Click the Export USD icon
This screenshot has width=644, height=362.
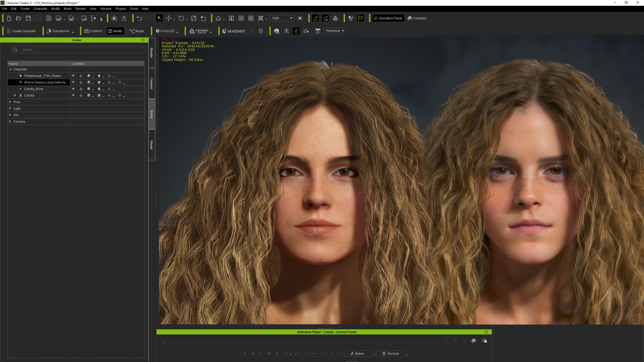[x=84, y=18]
